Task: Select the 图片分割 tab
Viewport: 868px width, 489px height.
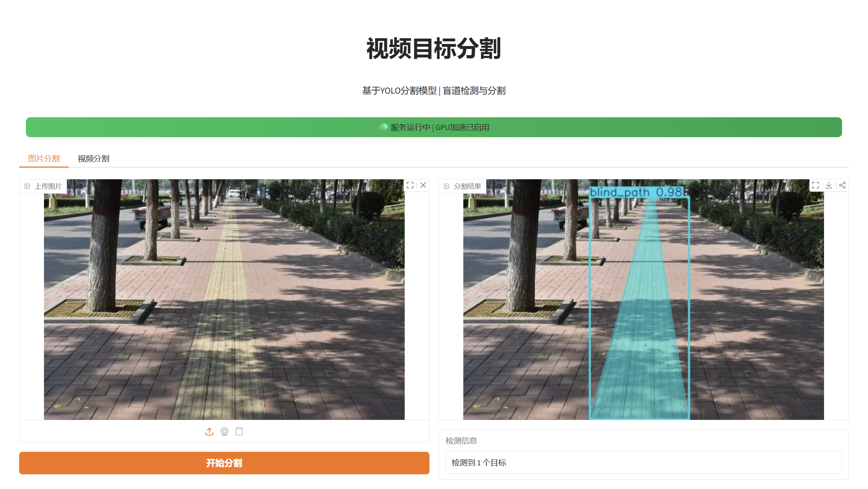Action: (44, 159)
